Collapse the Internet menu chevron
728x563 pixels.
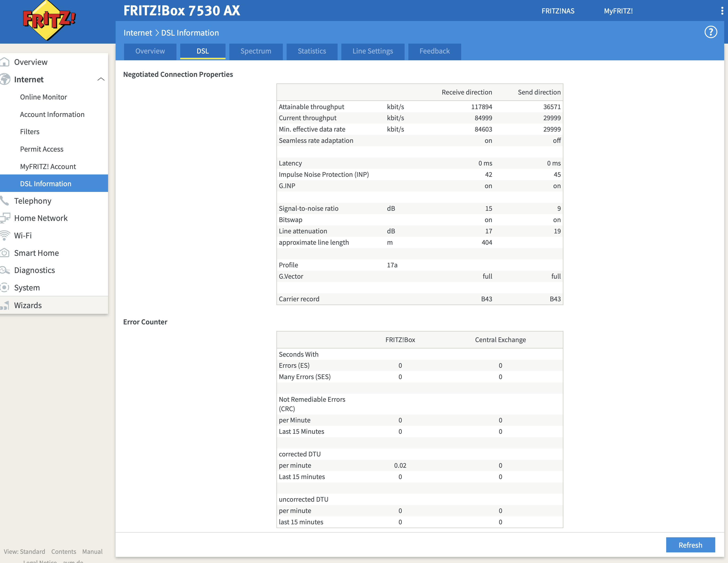coord(101,79)
